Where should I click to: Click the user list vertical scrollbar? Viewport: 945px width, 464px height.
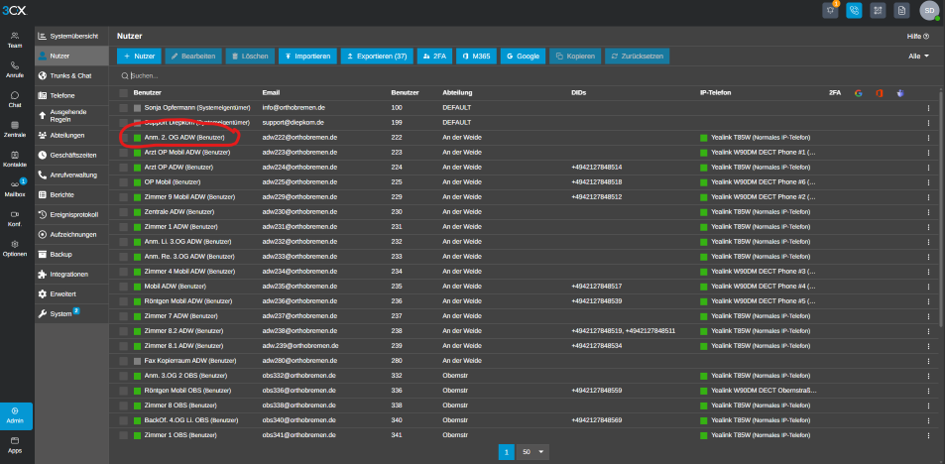coord(941,208)
